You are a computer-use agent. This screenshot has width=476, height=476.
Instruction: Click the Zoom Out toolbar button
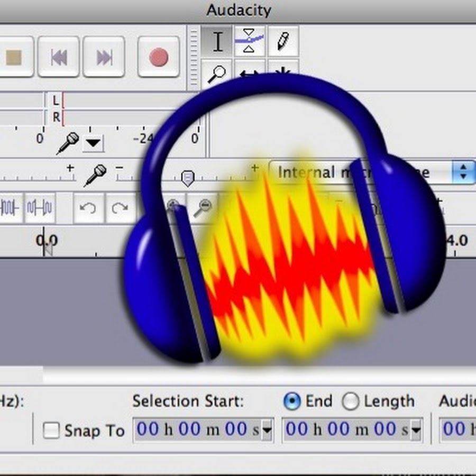203,208
